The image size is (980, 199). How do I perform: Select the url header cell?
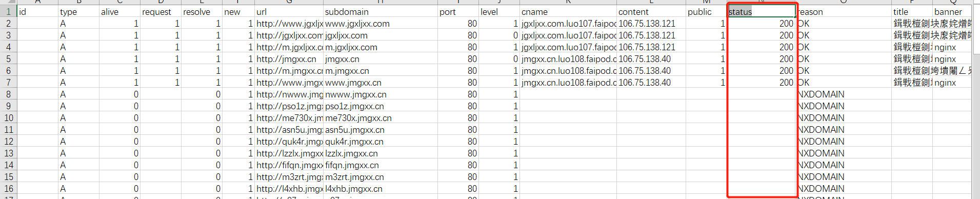[x=289, y=12]
